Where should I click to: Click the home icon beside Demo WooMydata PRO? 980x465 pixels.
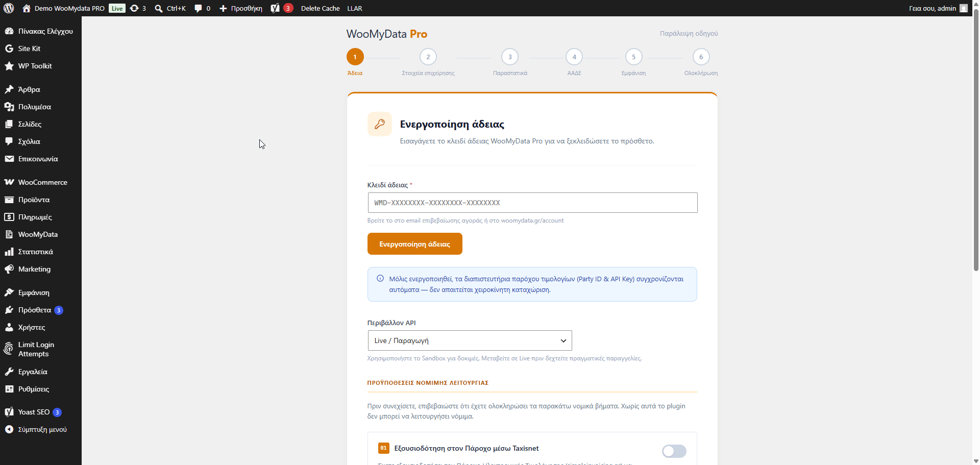point(27,8)
